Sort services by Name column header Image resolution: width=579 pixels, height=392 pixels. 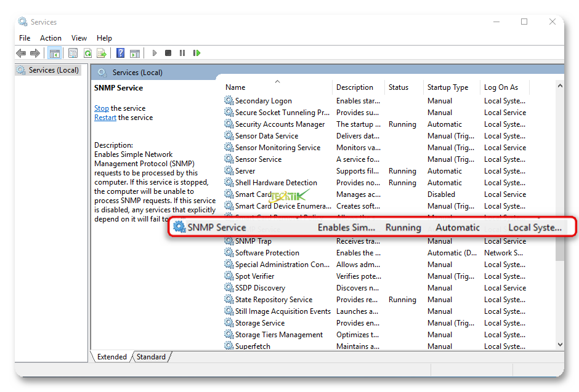(x=235, y=87)
